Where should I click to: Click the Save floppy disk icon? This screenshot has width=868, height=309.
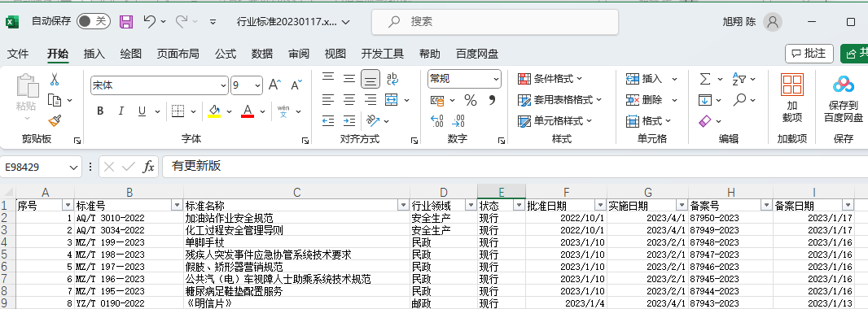[127, 22]
